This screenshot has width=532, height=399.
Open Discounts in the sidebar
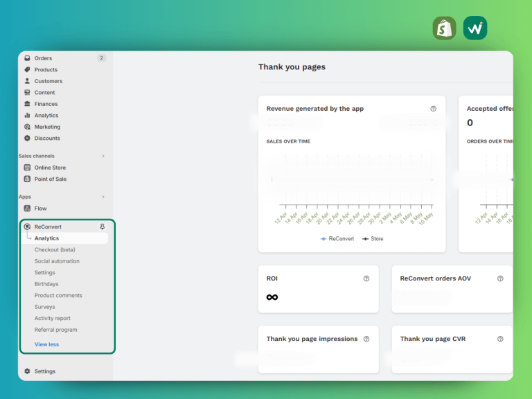pos(47,138)
